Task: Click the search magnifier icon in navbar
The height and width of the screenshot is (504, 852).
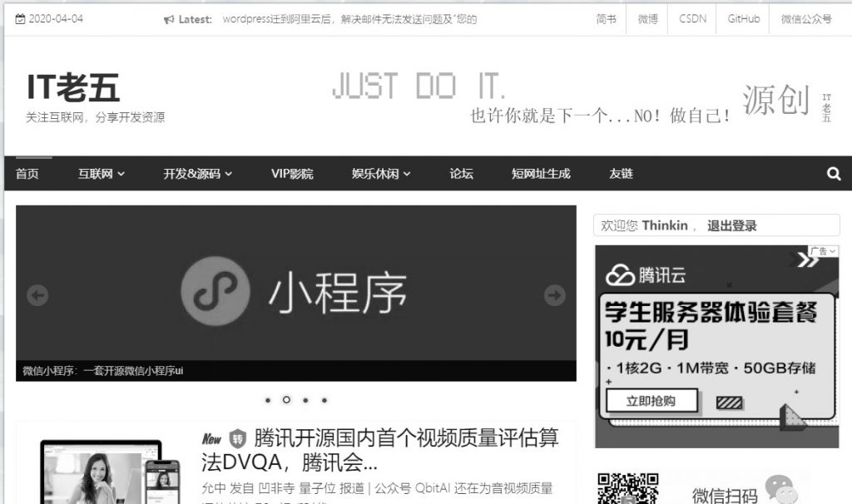Action: [834, 174]
